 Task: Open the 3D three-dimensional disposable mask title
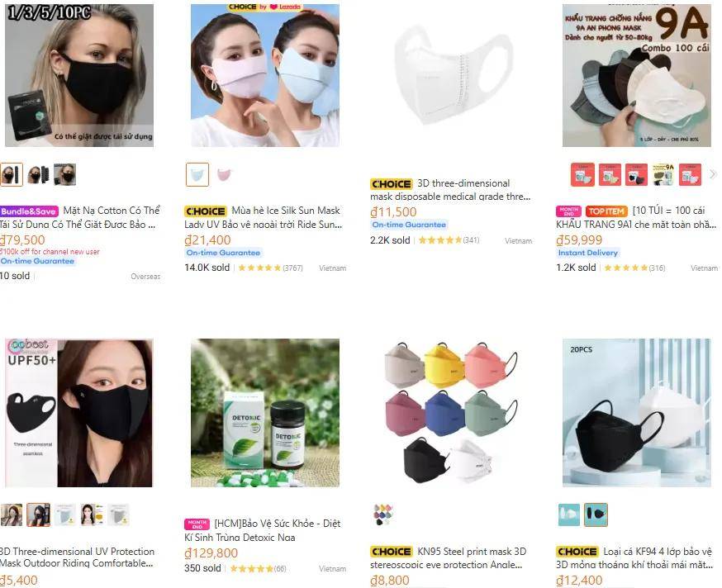450,190
